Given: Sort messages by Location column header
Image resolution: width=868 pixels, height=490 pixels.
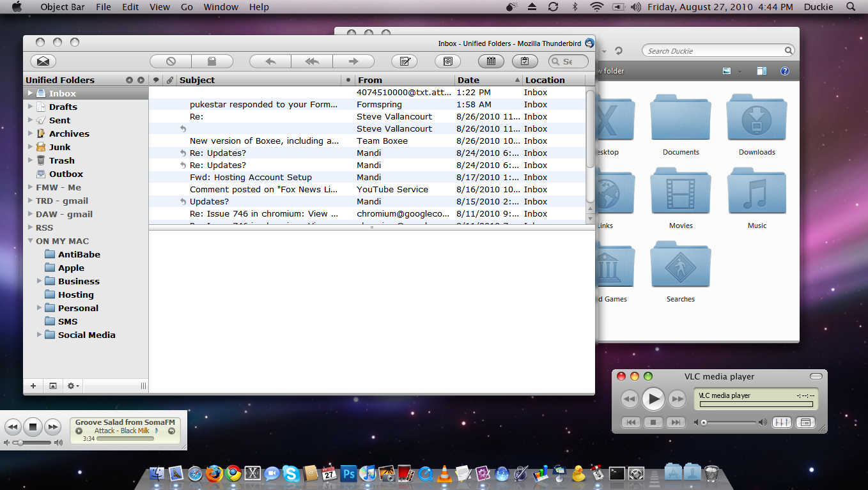Looking at the screenshot, I should tap(554, 80).
